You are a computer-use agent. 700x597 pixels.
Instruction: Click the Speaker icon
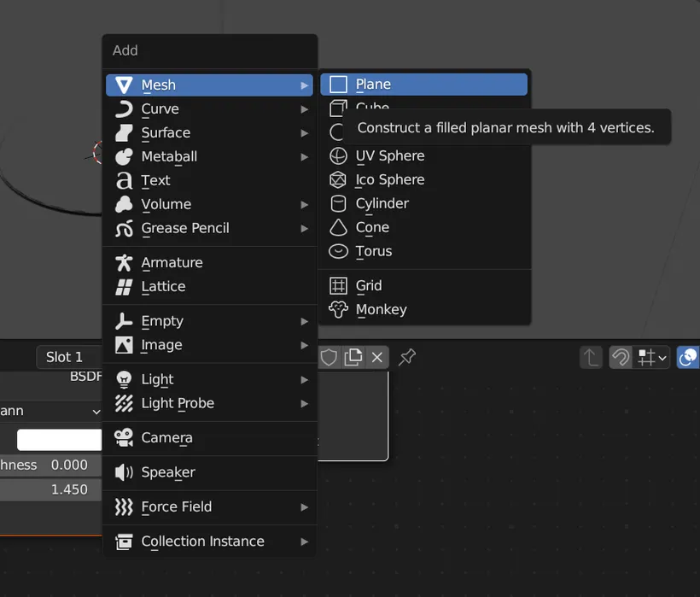click(124, 472)
